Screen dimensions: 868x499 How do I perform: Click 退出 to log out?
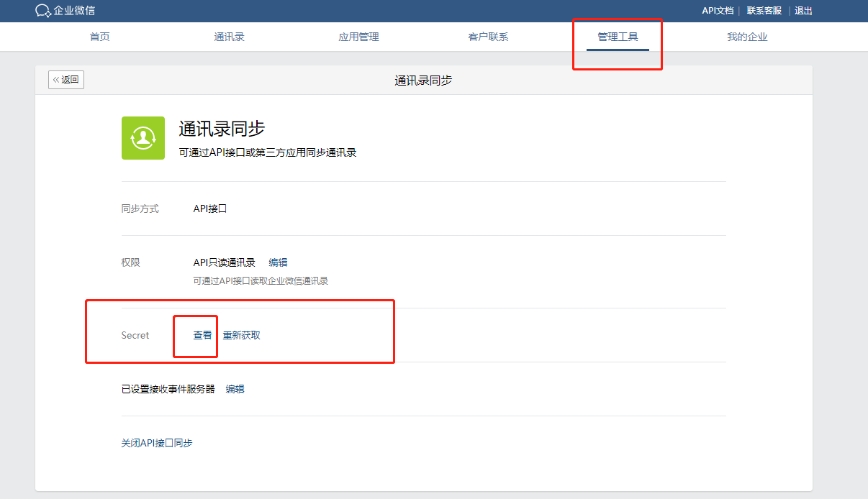click(x=803, y=11)
